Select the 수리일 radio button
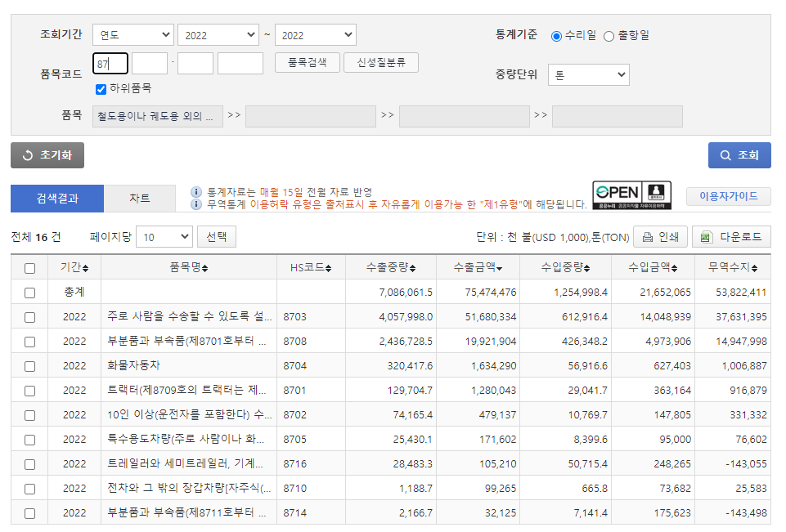 556,36
